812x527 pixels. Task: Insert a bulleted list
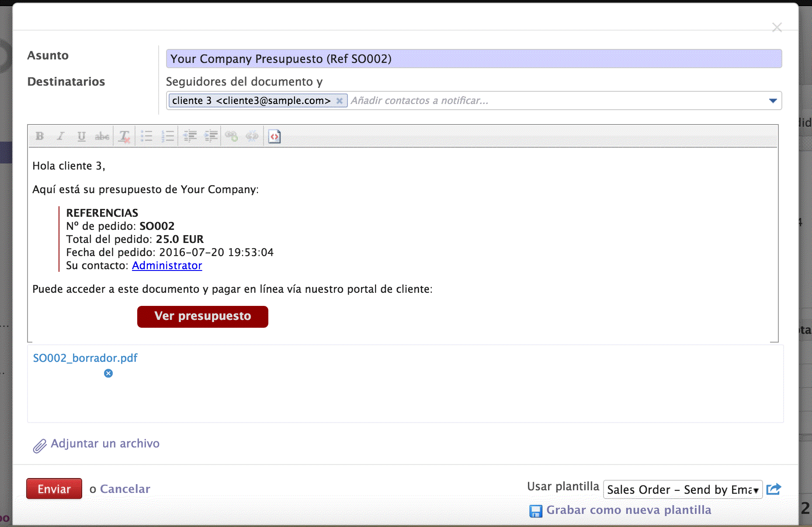[x=146, y=136]
